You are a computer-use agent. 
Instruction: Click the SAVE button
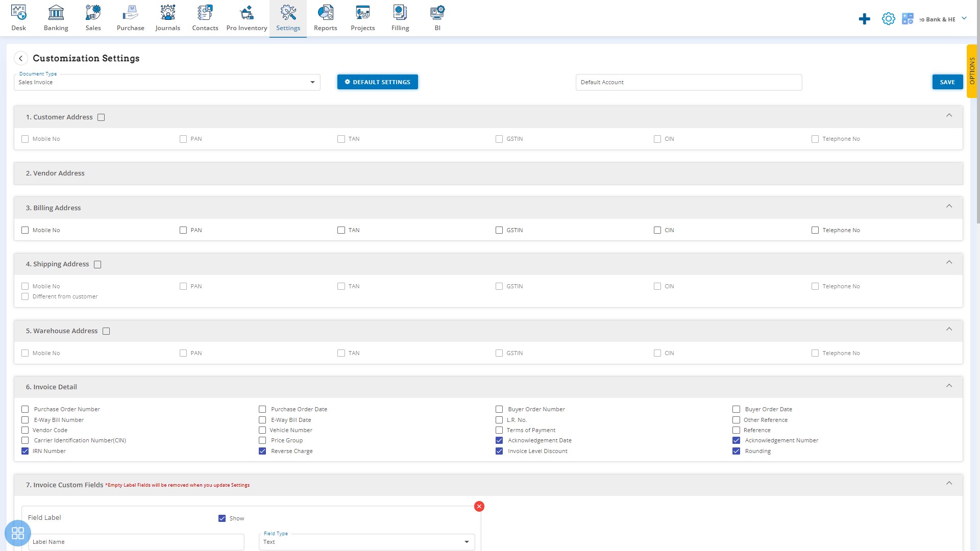pyautogui.click(x=947, y=82)
